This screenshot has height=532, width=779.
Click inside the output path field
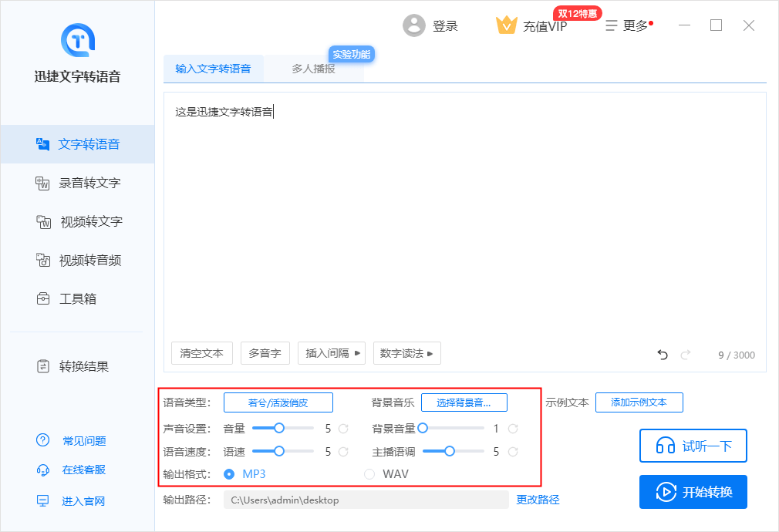tap(366, 500)
